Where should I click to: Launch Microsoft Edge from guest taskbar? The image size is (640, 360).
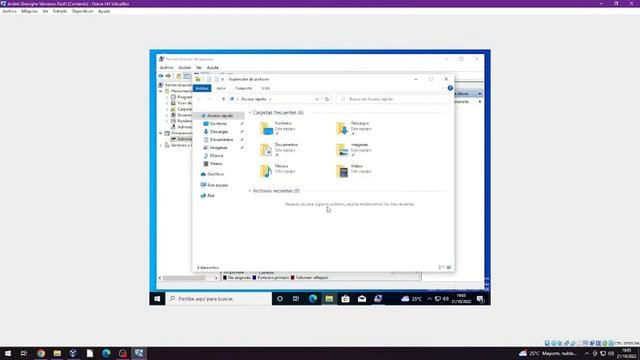313,299
